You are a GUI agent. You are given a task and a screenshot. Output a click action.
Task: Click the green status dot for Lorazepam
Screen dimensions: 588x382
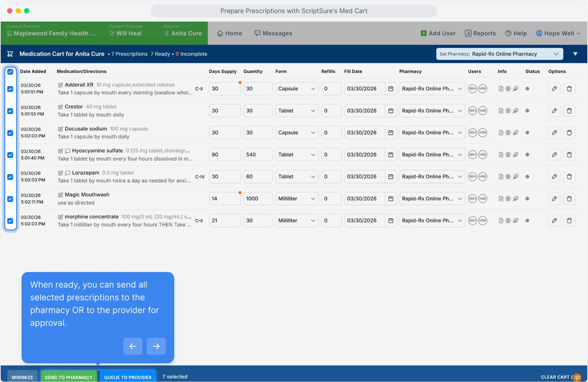(x=527, y=176)
